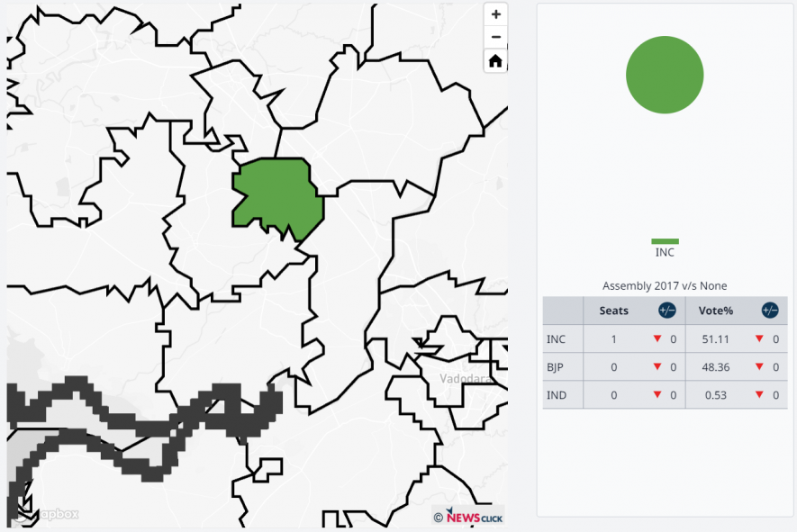Select the INC row label in table
The image size is (797, 532).
pos(557,339)
